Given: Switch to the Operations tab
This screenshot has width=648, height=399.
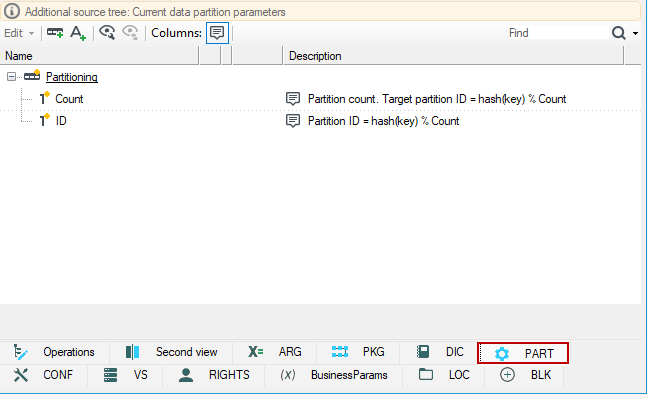Looking at the screenshot, I should (x=54, y=352).
